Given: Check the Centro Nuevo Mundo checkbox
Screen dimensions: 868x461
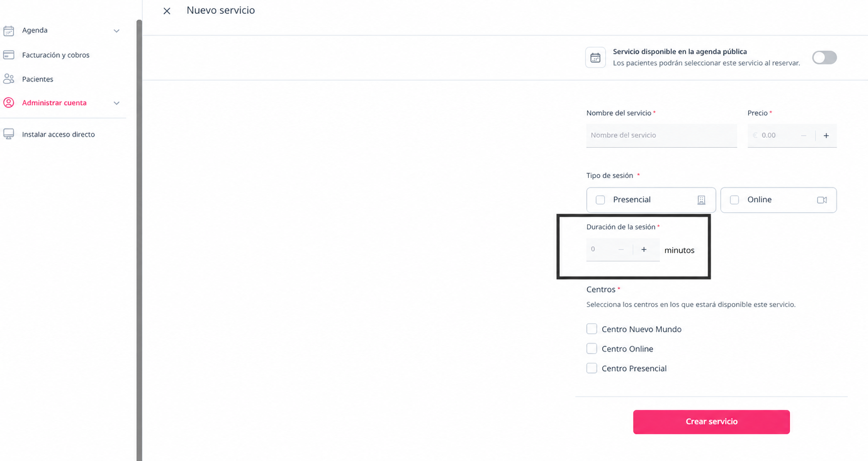Looking at the screenshot, I should pos(592,329).
